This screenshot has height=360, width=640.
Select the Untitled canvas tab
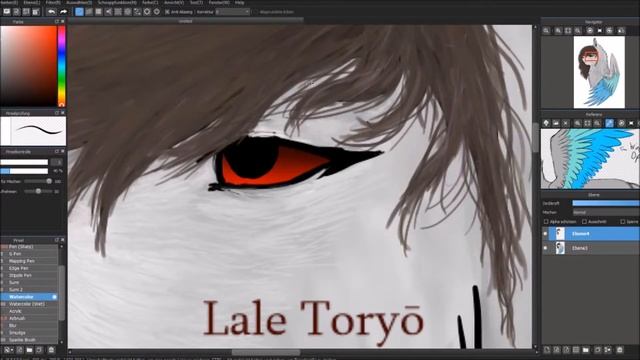185,21
